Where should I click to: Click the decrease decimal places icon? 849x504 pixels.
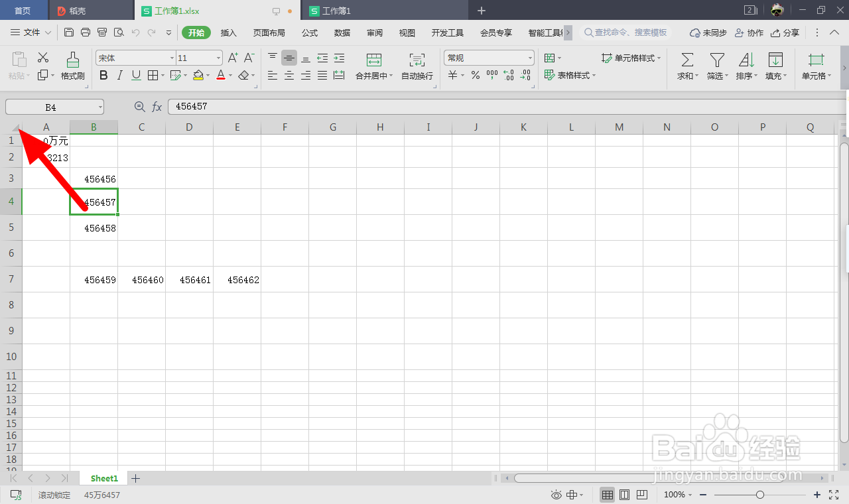click(x=525, y=76)
